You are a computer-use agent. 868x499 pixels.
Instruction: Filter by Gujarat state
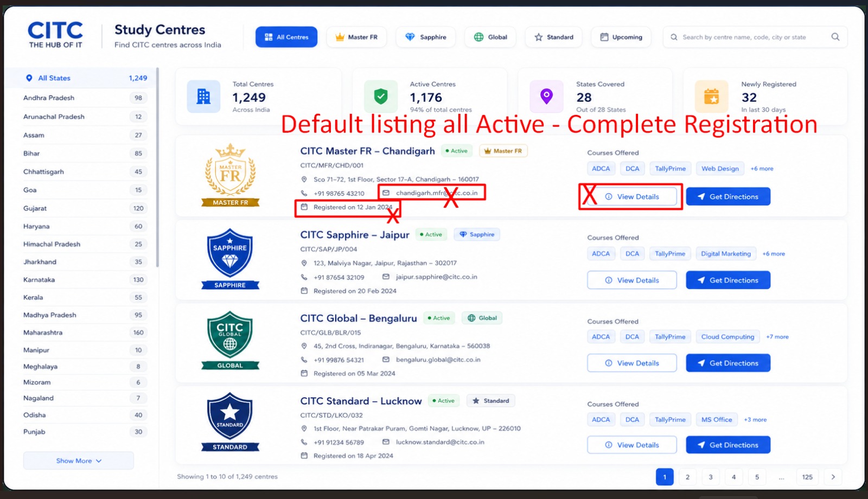point(85,208)
